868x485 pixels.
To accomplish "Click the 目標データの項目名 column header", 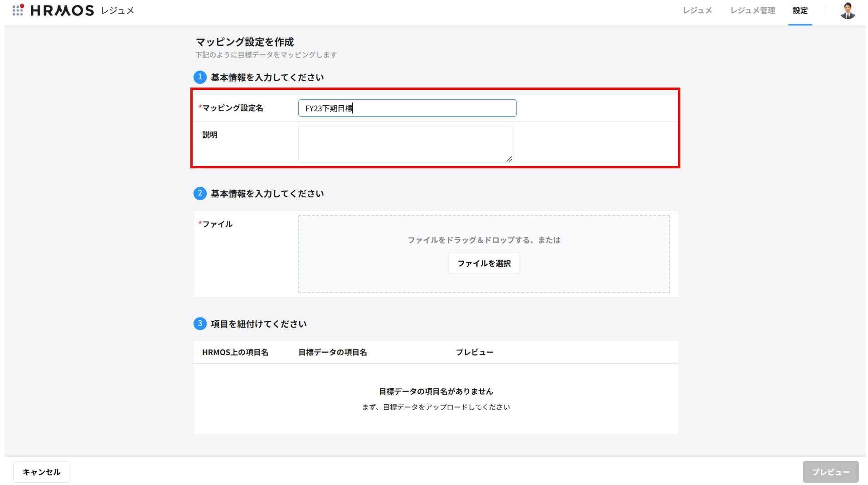I will (332, 352).
